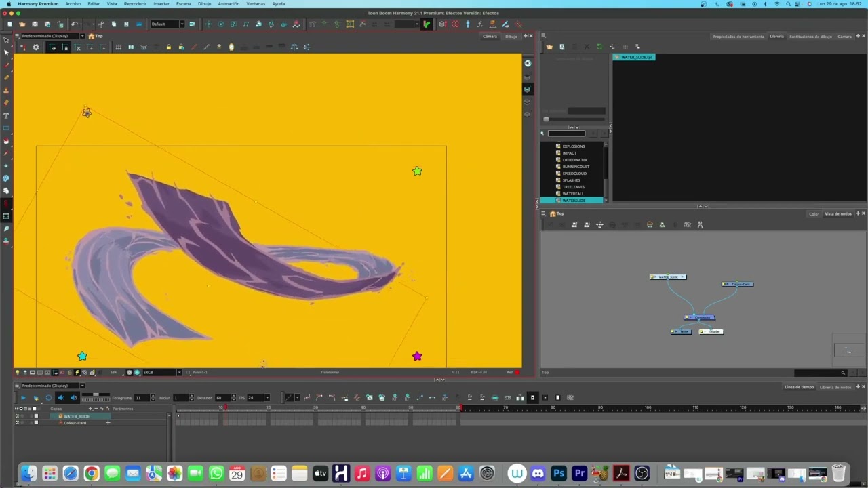Switch to the Librería tab
Image resolution: width=868 pixels, height=488 pixels.
point(777,36)
